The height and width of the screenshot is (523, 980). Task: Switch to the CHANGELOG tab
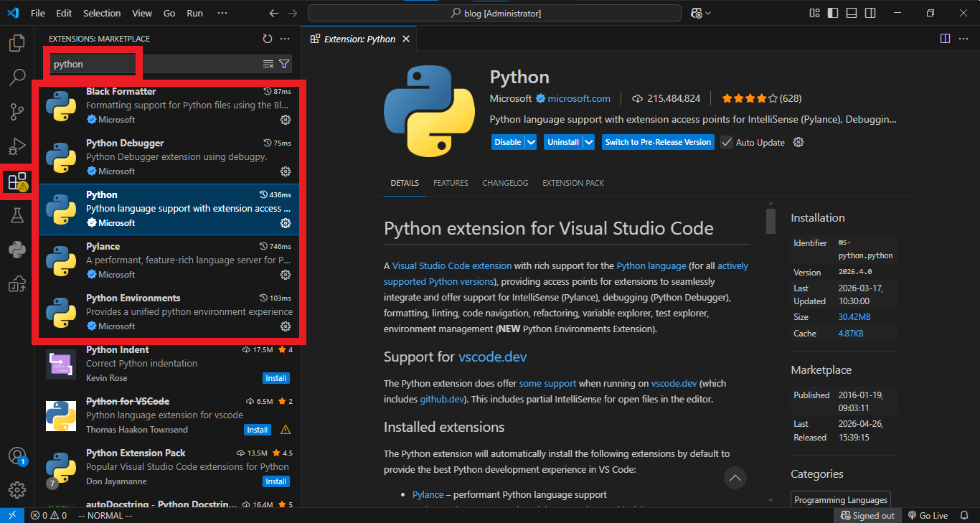click(x=505, y=183)
